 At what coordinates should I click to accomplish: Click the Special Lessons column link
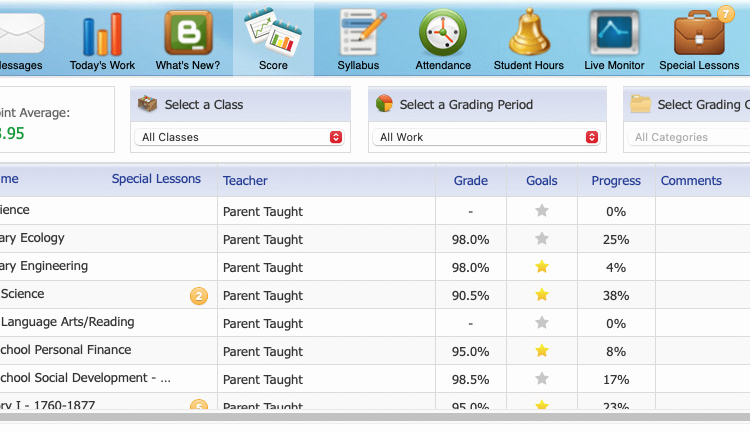coord(156,180)
